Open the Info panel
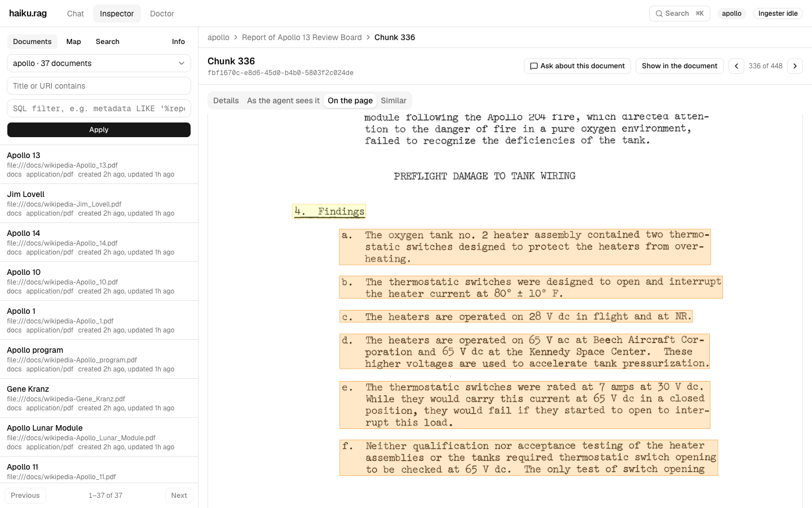This screenshot has width=812, height=508. pos(178,42)
